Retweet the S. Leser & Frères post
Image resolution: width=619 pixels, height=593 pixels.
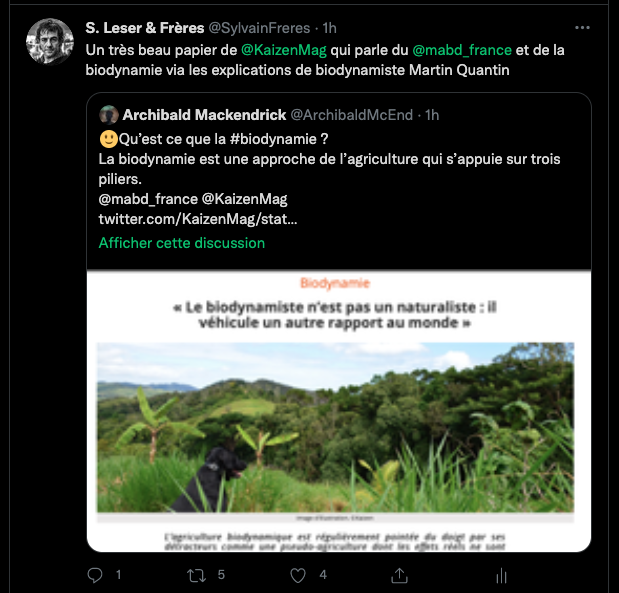(x=196, y=575)
